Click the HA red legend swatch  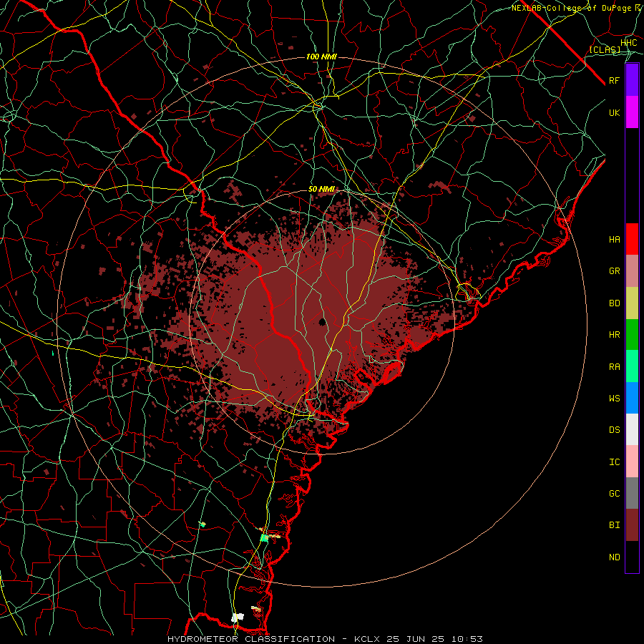pos(632,239)
